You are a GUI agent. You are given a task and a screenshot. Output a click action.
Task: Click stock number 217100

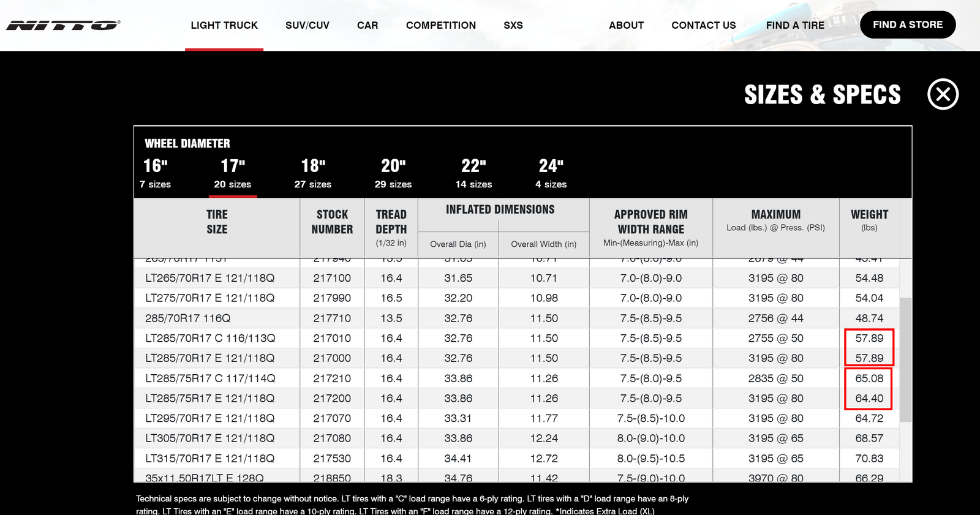[332, 278]
